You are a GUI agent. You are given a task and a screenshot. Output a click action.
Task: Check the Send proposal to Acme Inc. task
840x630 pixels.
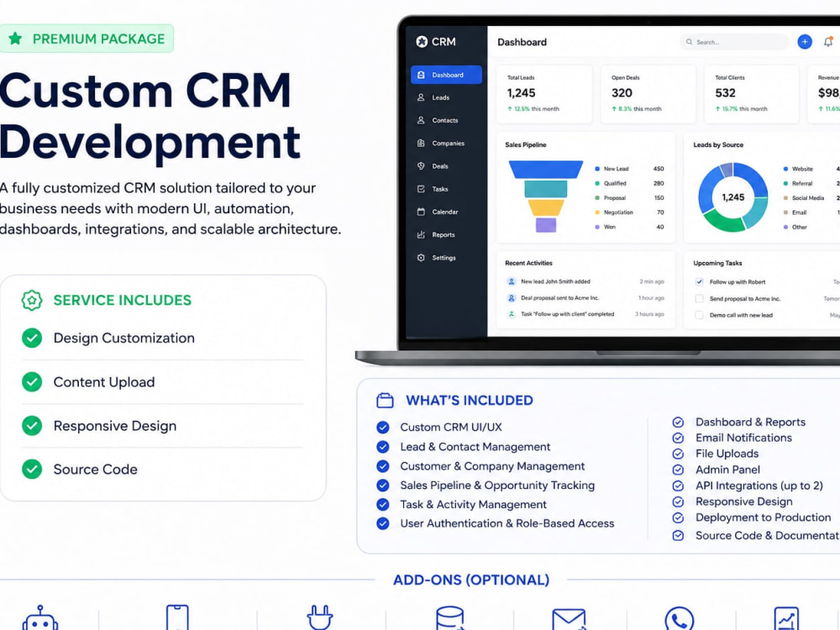coord(699,298)
